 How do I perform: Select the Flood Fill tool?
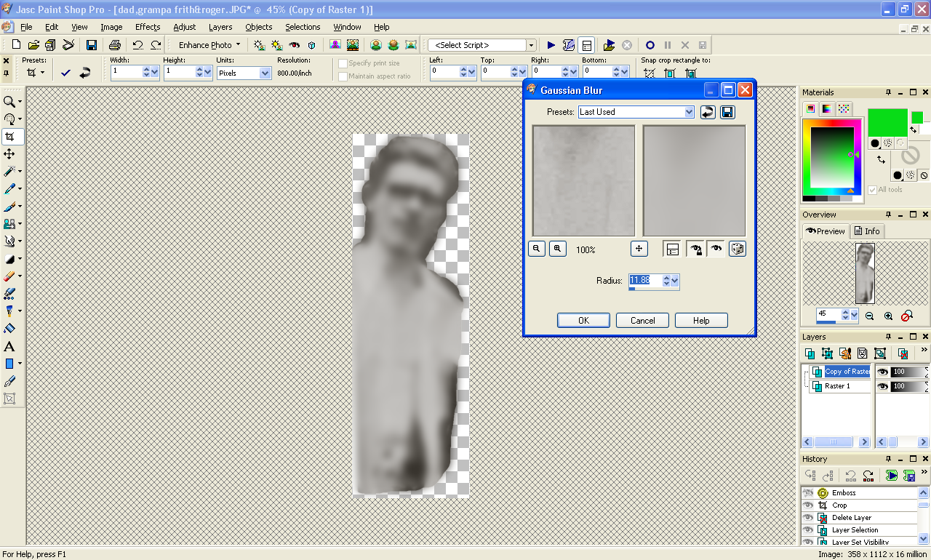(9, 329)
